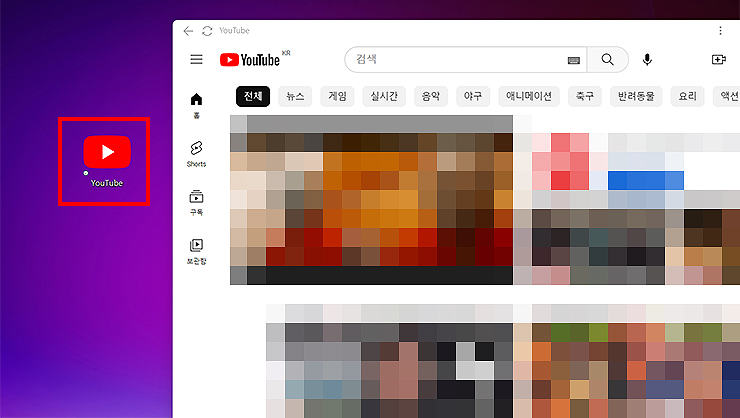Select the 실시간 category chip

pos(384,96)
